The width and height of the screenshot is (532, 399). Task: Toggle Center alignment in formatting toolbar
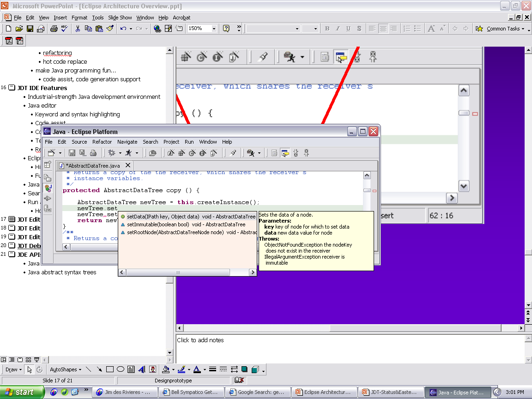click(383, 29)
